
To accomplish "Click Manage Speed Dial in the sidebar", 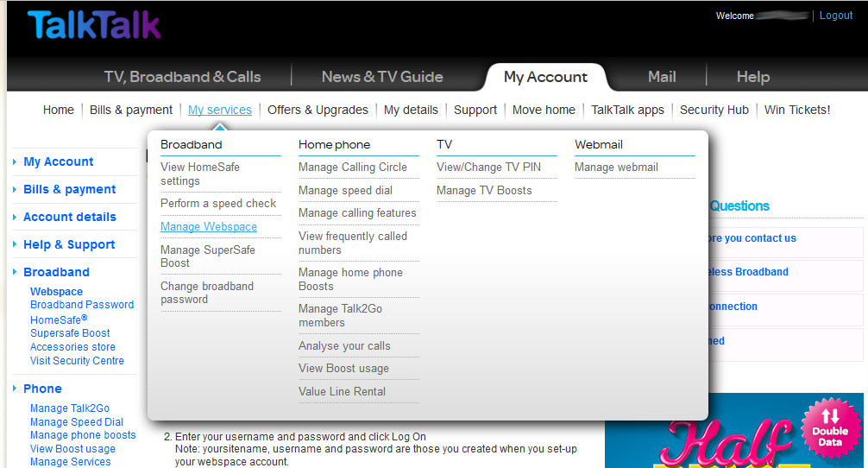I will [77, 422].
